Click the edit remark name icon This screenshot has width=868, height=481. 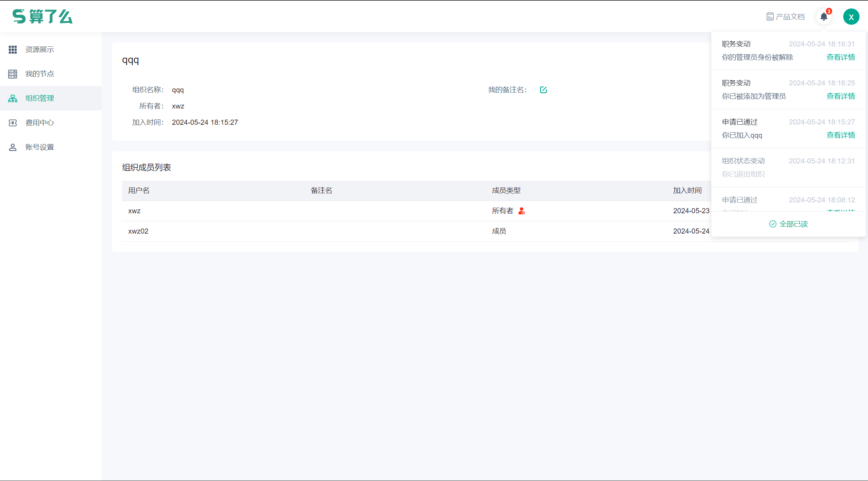click(x=543, y=90)
